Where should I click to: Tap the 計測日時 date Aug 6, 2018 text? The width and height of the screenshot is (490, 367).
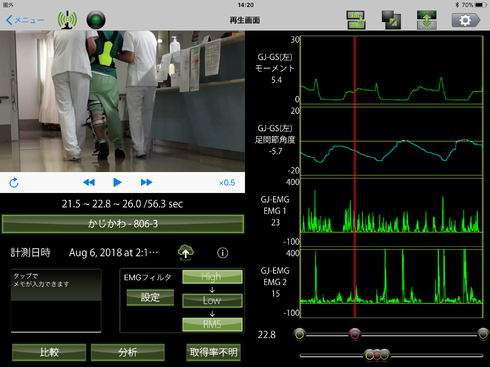[114, 253]
